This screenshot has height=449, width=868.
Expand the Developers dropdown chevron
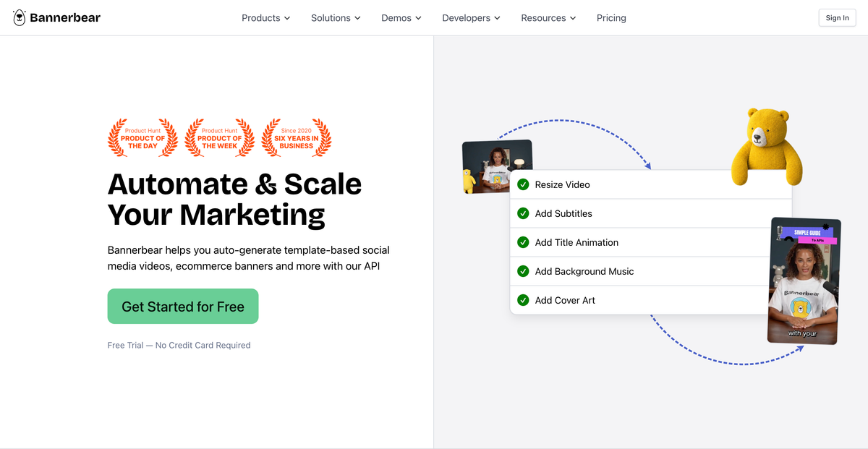pyautogui.click(x=497, y=18)
